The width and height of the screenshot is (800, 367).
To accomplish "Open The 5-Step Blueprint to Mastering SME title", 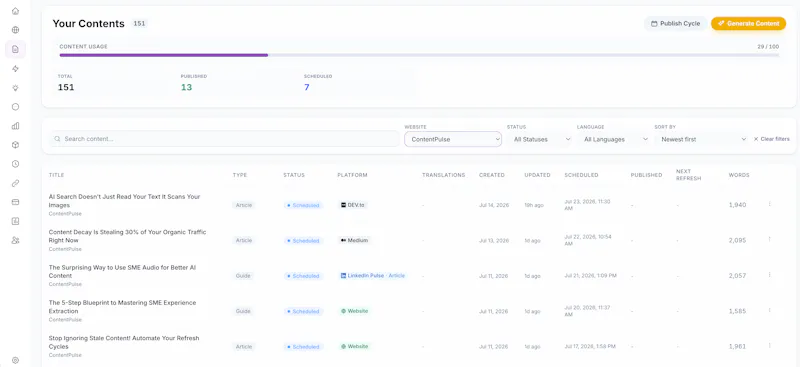I will 122,307.
